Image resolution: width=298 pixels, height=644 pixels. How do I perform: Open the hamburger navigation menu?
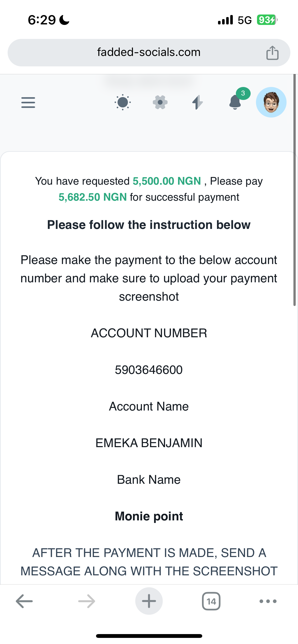click(x=28, y=103)
